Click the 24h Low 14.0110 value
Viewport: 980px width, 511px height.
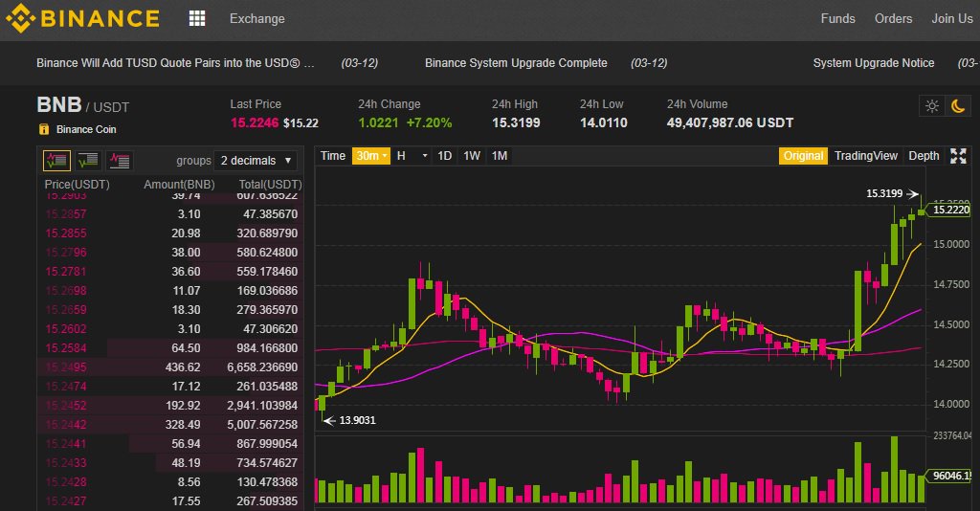(x=603, y=123)
